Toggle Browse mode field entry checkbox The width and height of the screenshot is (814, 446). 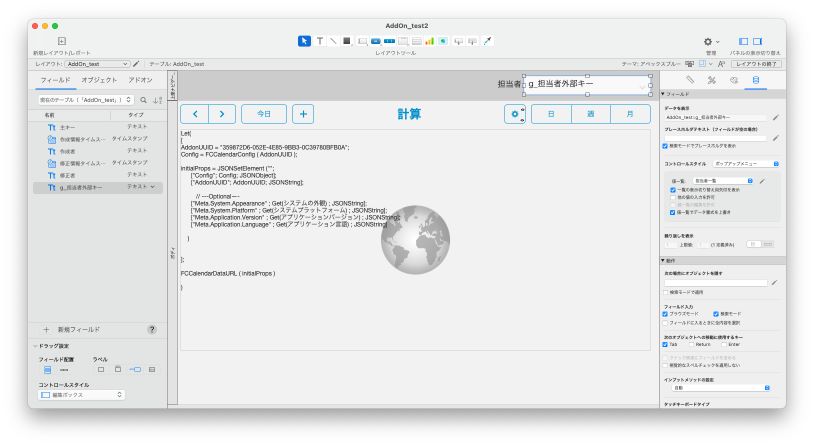click(x=665, y=314)
